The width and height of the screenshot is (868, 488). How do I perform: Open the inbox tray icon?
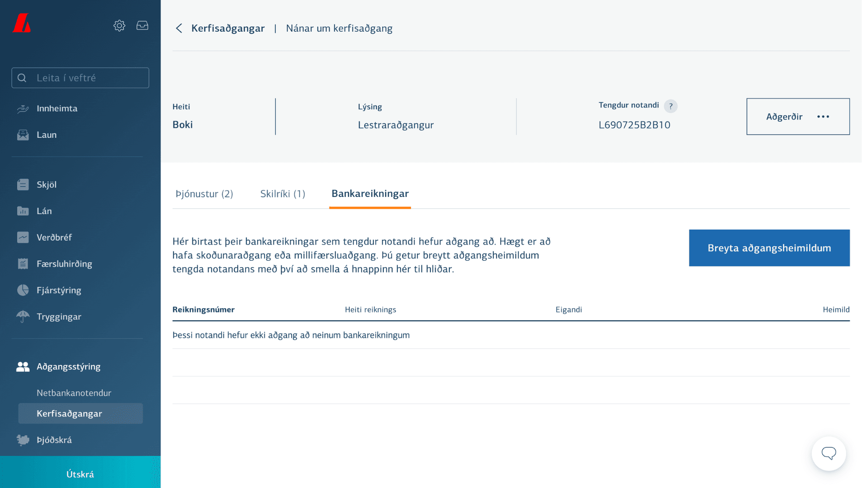coord(142,26)
